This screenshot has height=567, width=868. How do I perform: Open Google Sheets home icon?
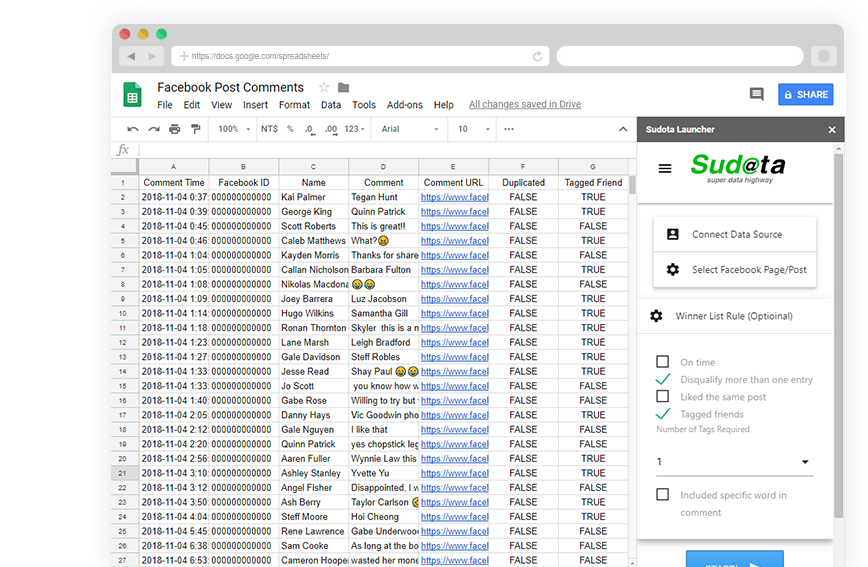pyautogui.click(x=132, y=95)
